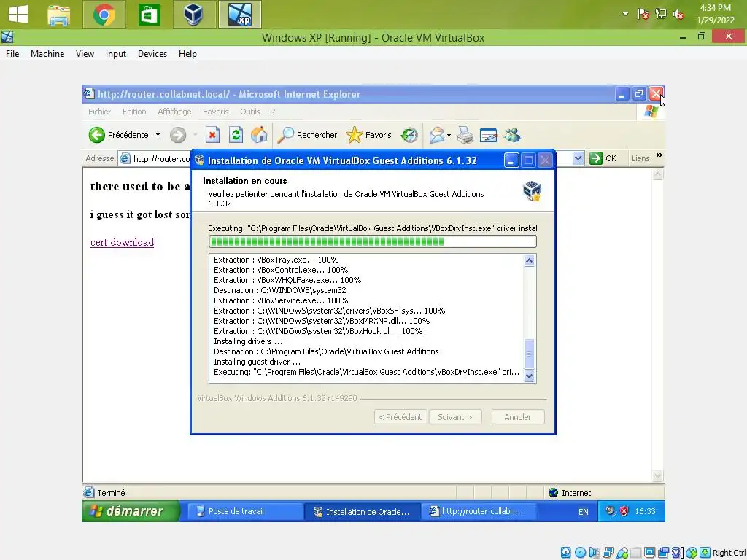Open the VirtualBox File menu
This screenshot has height=560, width=747.
click(12, 54)
